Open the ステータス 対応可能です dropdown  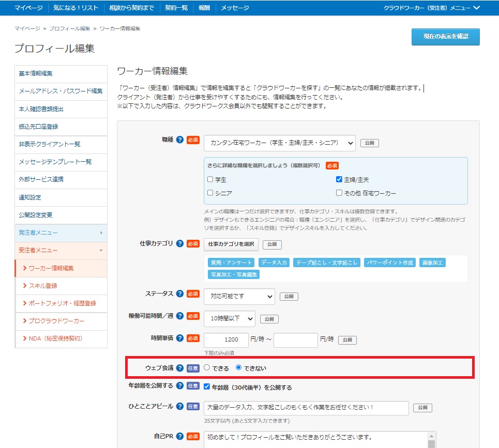[239, 297]
